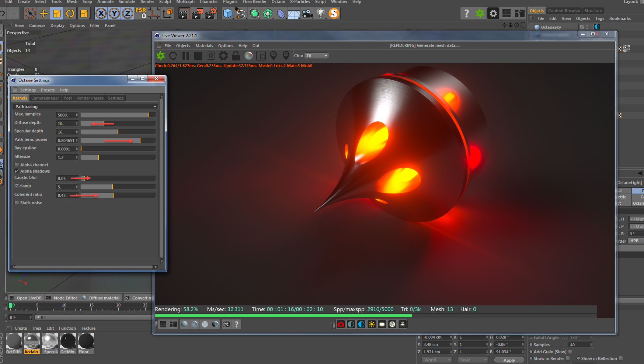
Task: Add a light object from toolbar
Action: [x=320, y=14]
